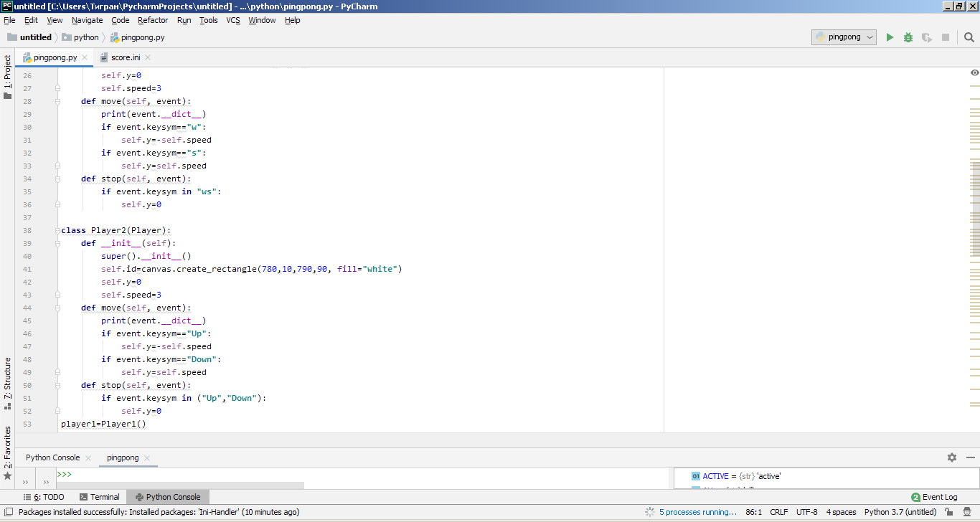Click the grey Stop square in toolbar

(946, 37)
